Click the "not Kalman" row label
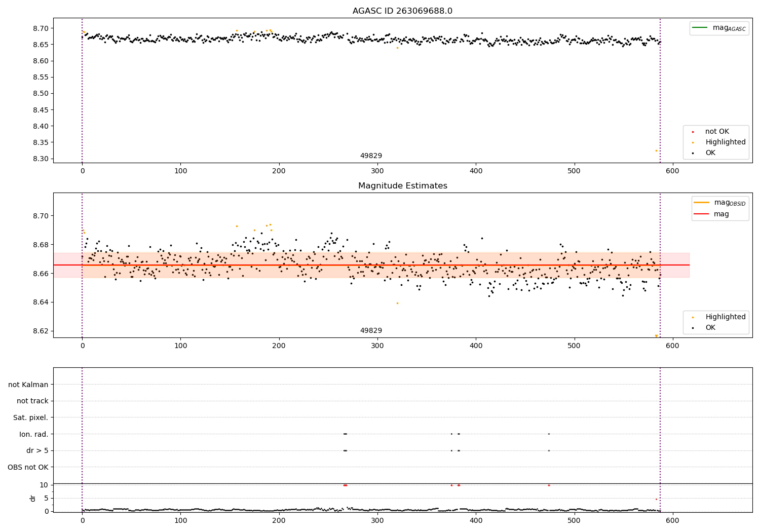 28,385
